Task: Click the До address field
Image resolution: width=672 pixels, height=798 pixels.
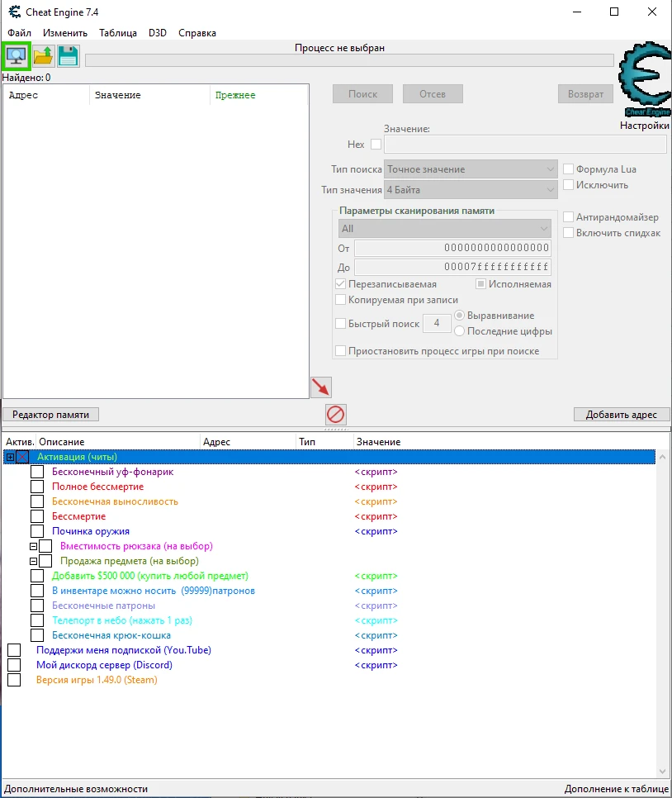Action: pyautogui.click(x=452, y=267)
